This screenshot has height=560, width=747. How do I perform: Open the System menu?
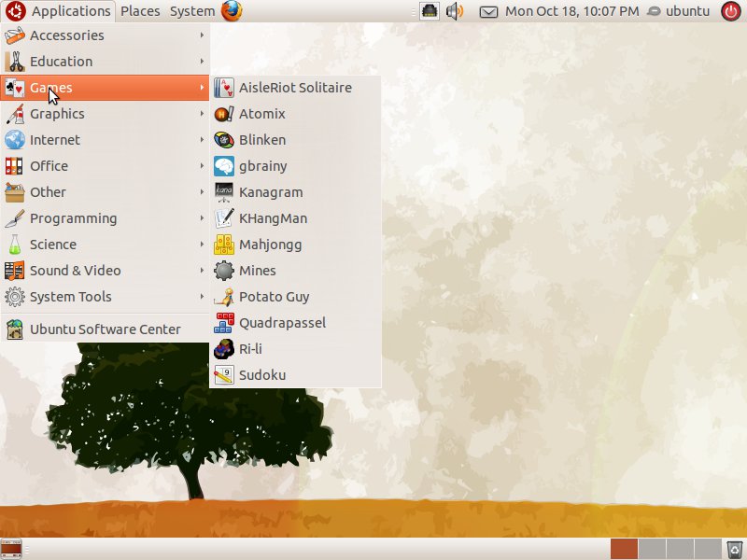pyautogui.click(x=192, y=11)
